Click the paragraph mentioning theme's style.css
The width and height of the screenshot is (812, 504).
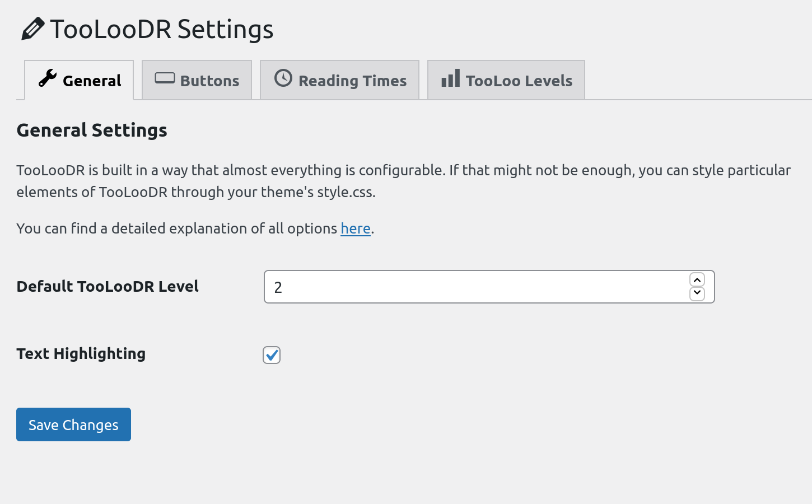pyautogui.click(x=403, y=181)
